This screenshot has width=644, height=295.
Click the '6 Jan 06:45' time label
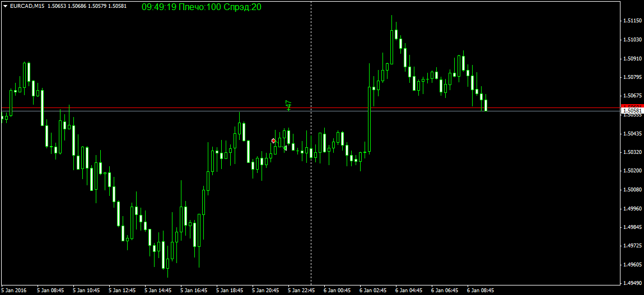coord(446,290)
